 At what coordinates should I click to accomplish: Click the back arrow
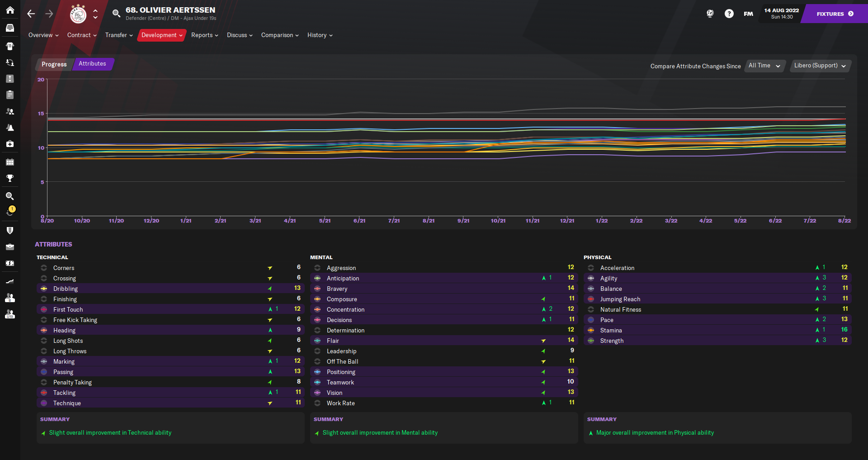point(31,14)
